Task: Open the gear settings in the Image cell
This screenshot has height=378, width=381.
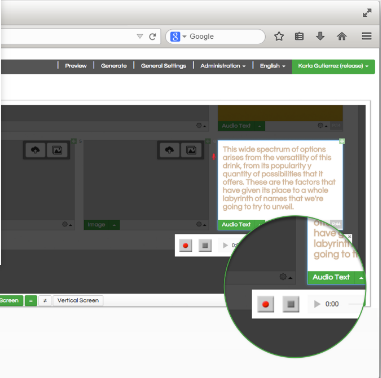Action: pos(200,224)
